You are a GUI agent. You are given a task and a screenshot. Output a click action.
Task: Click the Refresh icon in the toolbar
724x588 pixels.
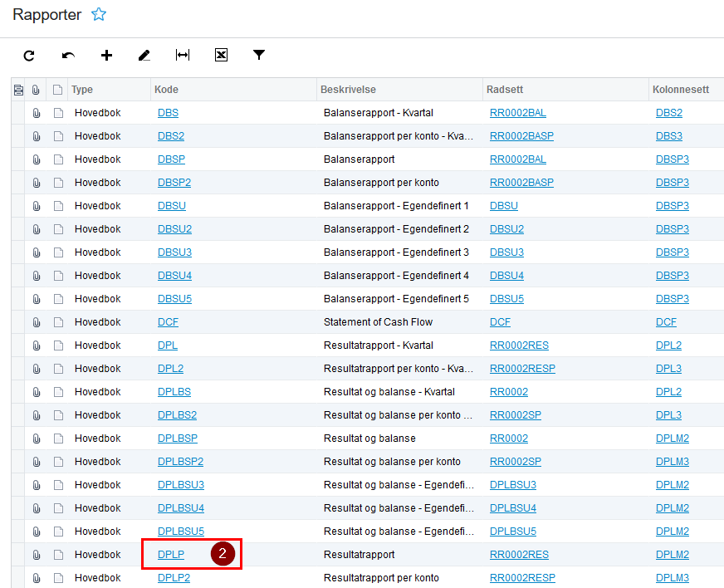[x=29, y=56]
